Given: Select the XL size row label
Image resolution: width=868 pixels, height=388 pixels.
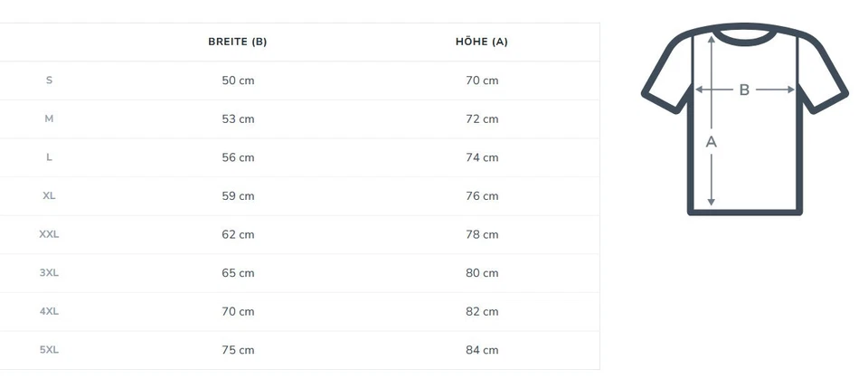Looking at the screenshot, I should tap(49, 195).
